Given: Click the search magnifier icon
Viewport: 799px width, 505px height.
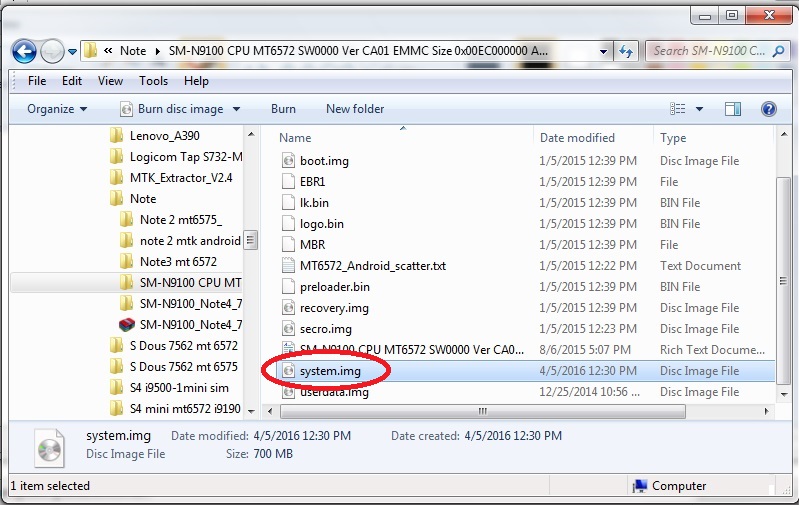Looking at the screenshot, I should [x=779, y=51].
